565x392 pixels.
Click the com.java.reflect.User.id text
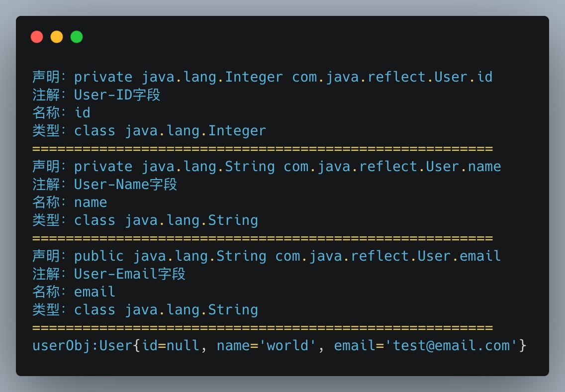[392, 77]
